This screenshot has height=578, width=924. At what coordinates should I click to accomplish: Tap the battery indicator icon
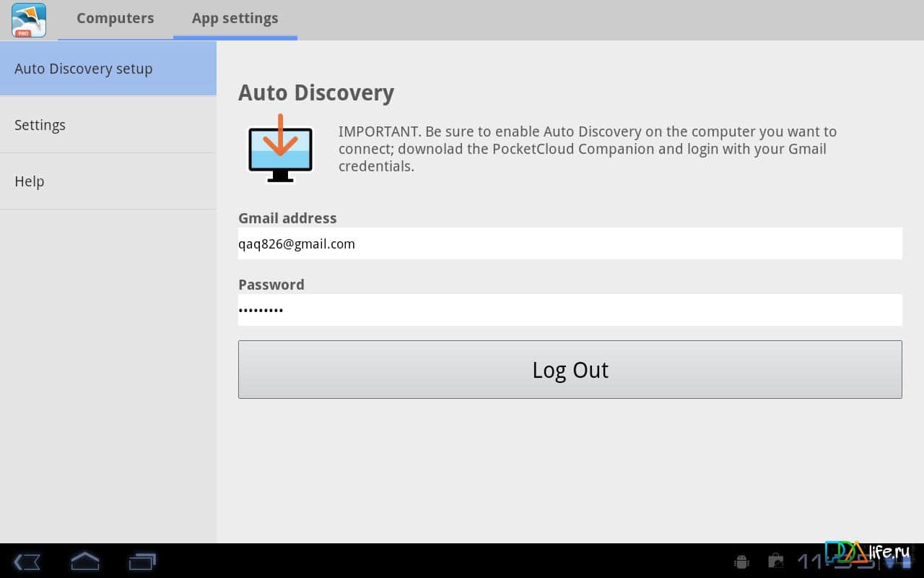[x=905, y=562]
